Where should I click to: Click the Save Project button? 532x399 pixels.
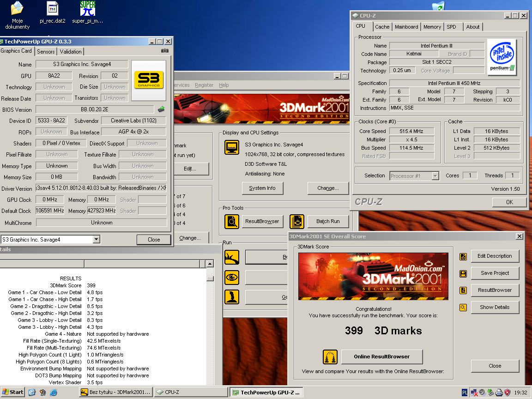(x=495, y=273)
